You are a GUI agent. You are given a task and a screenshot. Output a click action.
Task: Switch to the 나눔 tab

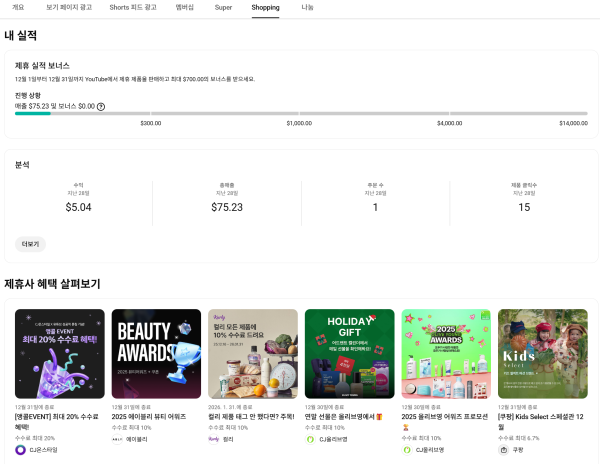[307, 7]
